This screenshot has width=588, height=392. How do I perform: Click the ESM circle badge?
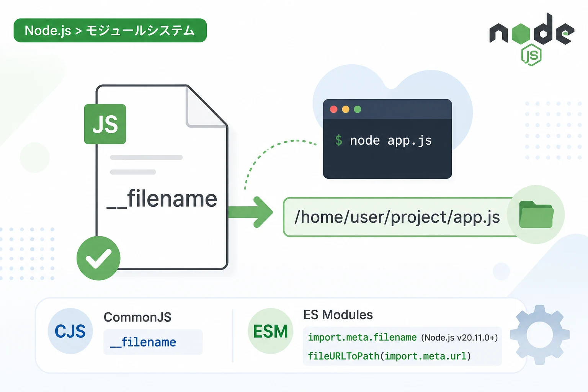click(x=271, y=331)
